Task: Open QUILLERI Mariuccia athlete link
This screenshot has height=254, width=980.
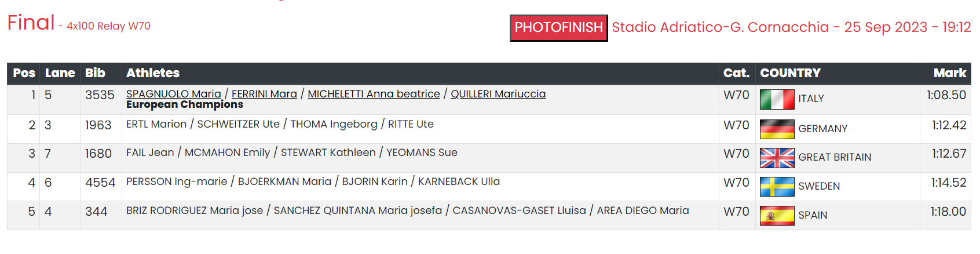Action: (x=498, y=94)
